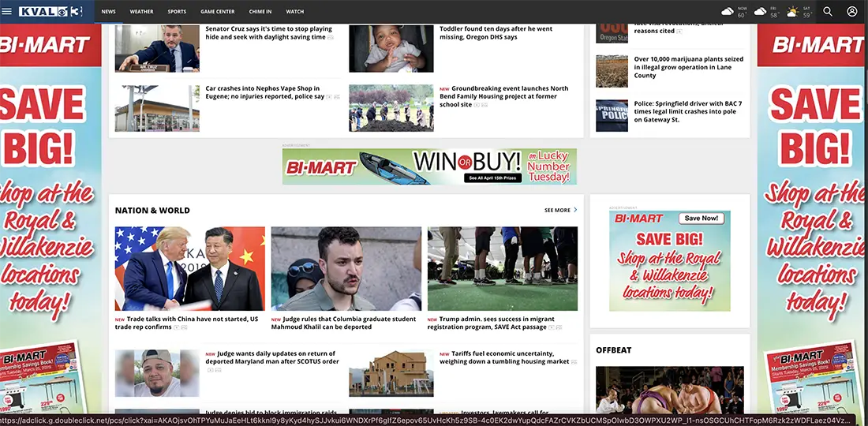
Task: Click the Mahmoud Khalil photo
Action: [x=346, y=268]
